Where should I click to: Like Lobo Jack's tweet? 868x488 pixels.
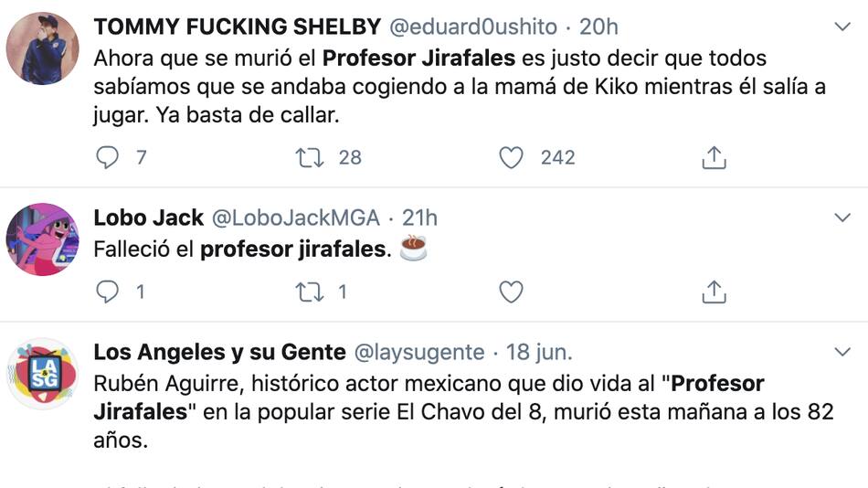pyautogui.click(x=511, y=292)
